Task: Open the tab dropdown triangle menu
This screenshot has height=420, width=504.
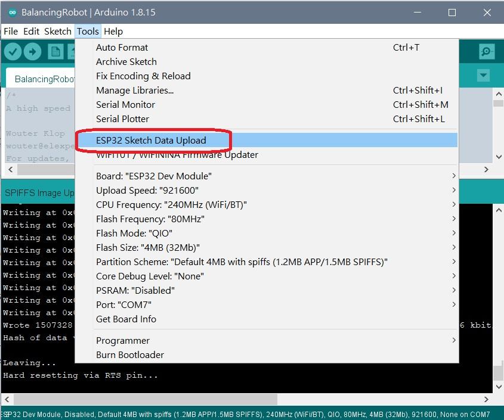Action: click(483, 76)
